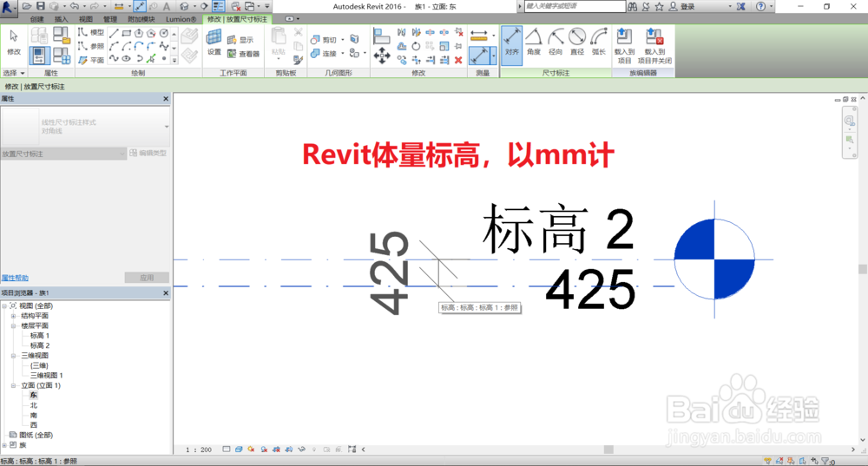Expand the draw gallery more arrow
Image resolution: width=868 pixels, height=466 pixels.
pos(174,61)
